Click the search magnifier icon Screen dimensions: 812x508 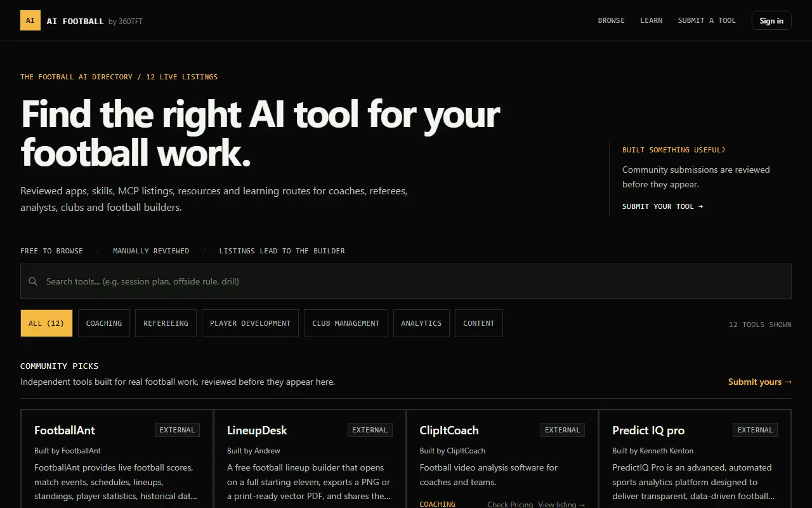click(x=33, y=281)
